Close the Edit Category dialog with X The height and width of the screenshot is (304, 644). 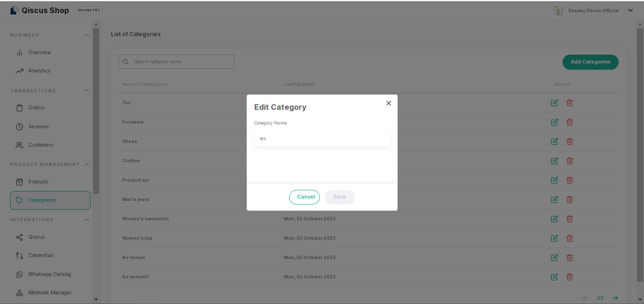point(389,103)
